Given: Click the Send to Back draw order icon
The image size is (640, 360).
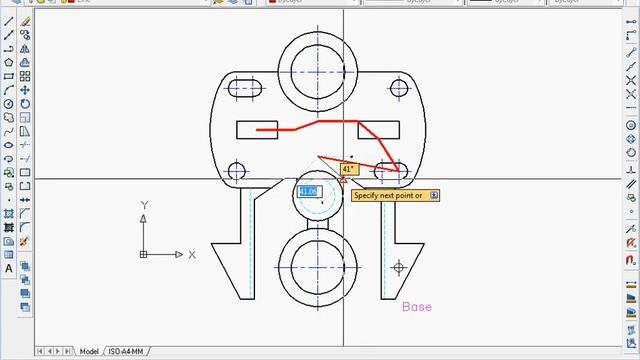Looking at the screenshot, I should [25, 280].
